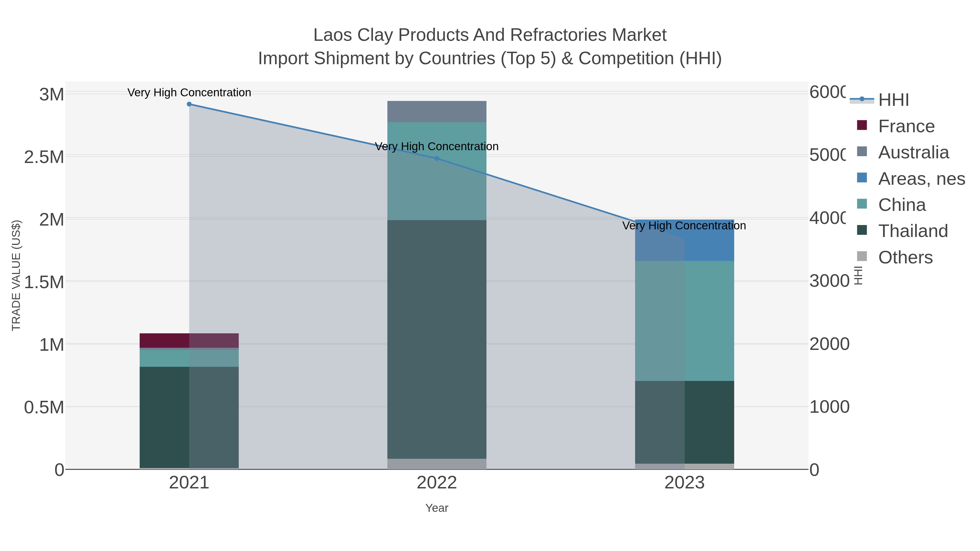
Task: Click the 'Very High Concentration' label at 2023
Action: click(x=684, y=226)
